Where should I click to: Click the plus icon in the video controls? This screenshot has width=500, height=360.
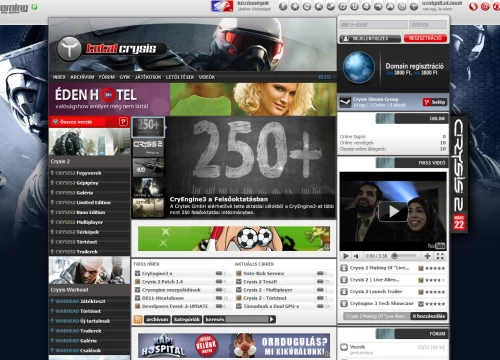tap(427, 256)
